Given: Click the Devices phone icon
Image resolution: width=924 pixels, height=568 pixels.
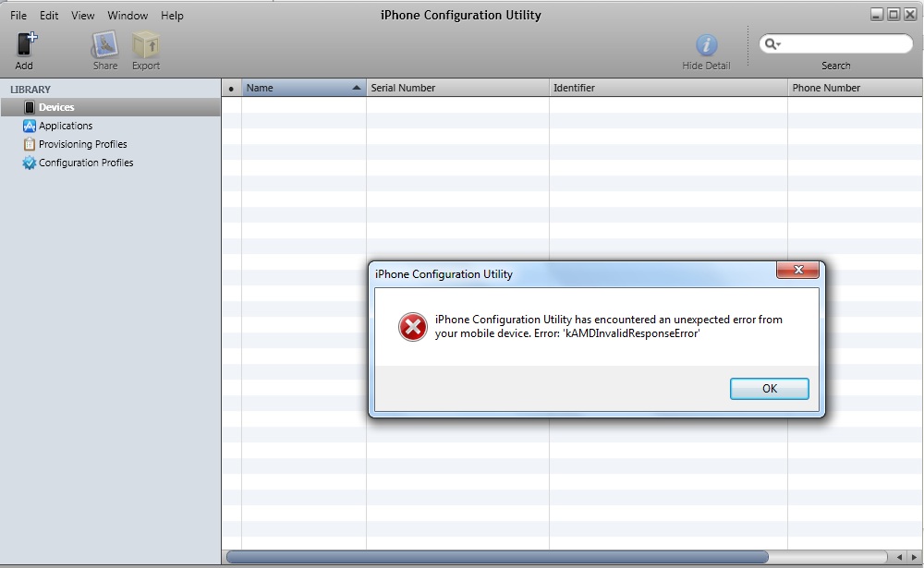Looking at the screenshot, I should coord(29,107).
